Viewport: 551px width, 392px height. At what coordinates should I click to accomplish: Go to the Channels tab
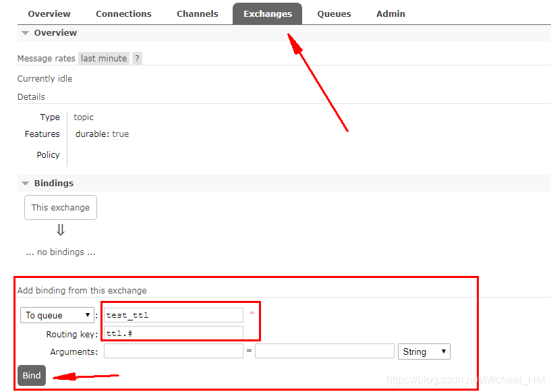pos(197,13)
